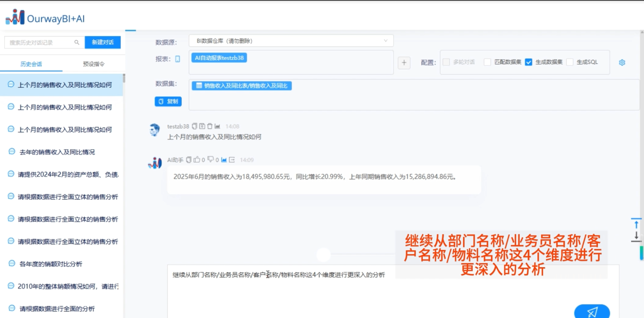Jump to bottom with the down arrow
Viewport: 644px width, 318px height.
tap(636, 236)
